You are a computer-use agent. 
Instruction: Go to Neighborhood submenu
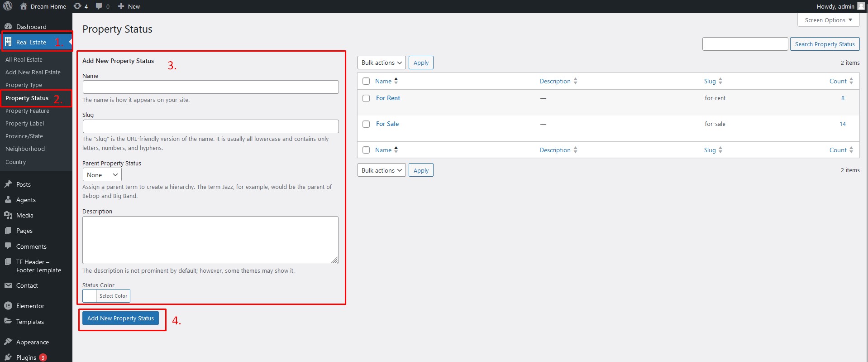25,149
